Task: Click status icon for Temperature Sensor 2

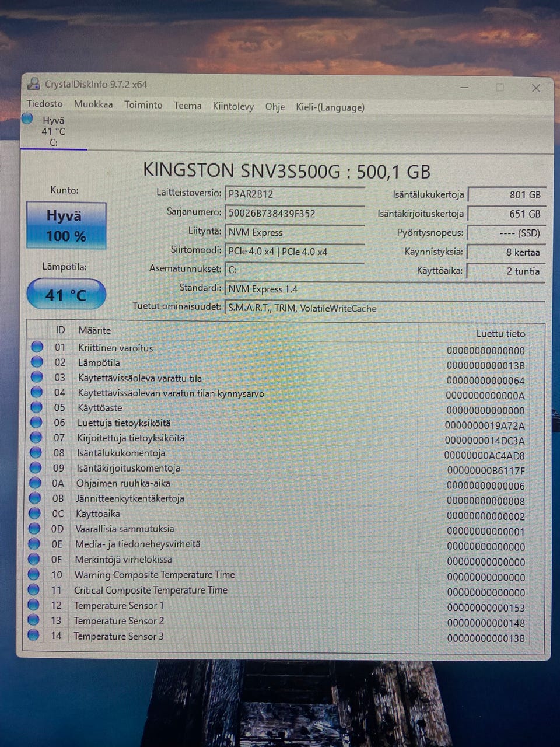Action: 33,620
